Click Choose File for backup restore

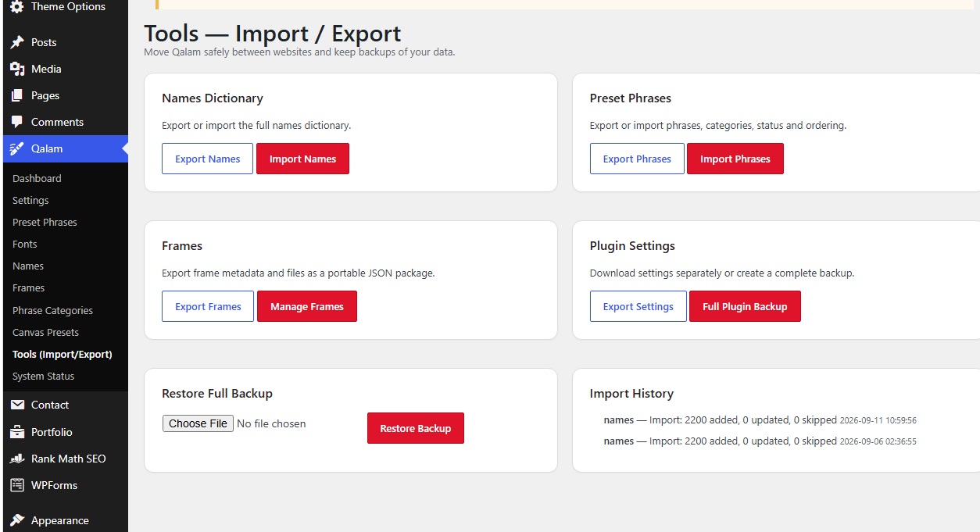click(x=198, y=423)
